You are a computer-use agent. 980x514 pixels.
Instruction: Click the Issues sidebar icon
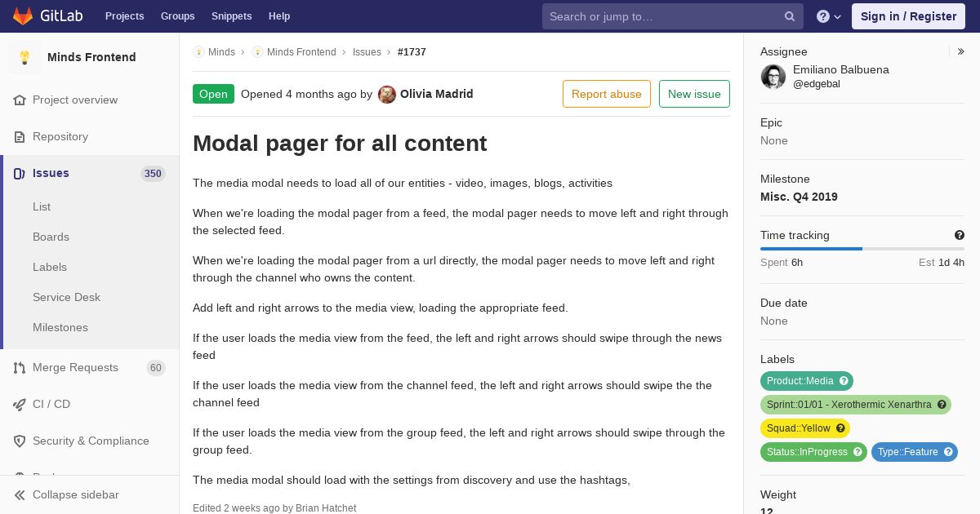20,174
